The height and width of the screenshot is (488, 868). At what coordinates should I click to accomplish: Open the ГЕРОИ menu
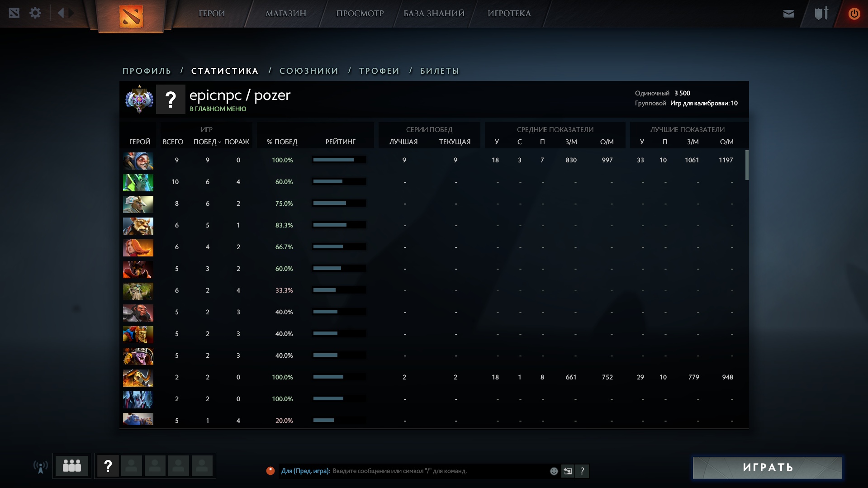point(212,14)
